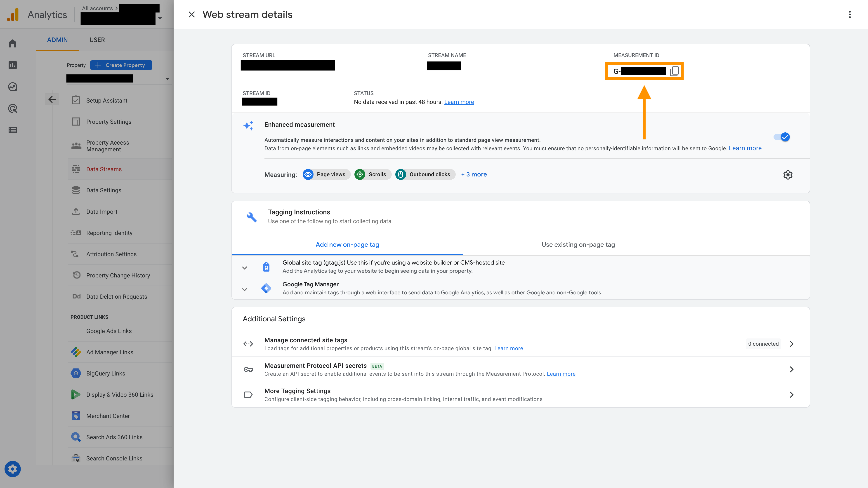Click the Data Deletion Requests Dd icon
The height and width of the screenshot is (488, 868).
pyautogui.click(x=76, y=296)
